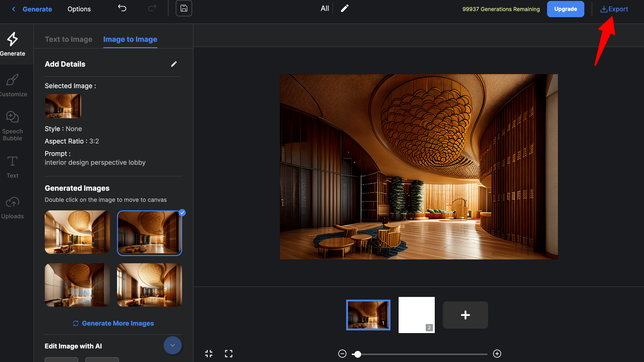Click Generate More Images

coord(113,323)
